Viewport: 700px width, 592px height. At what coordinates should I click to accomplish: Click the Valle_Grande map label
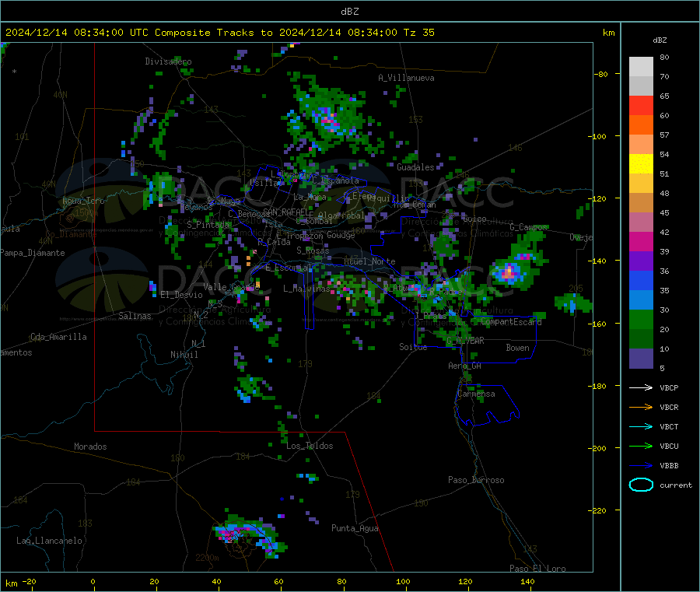(x=231, y=286)
